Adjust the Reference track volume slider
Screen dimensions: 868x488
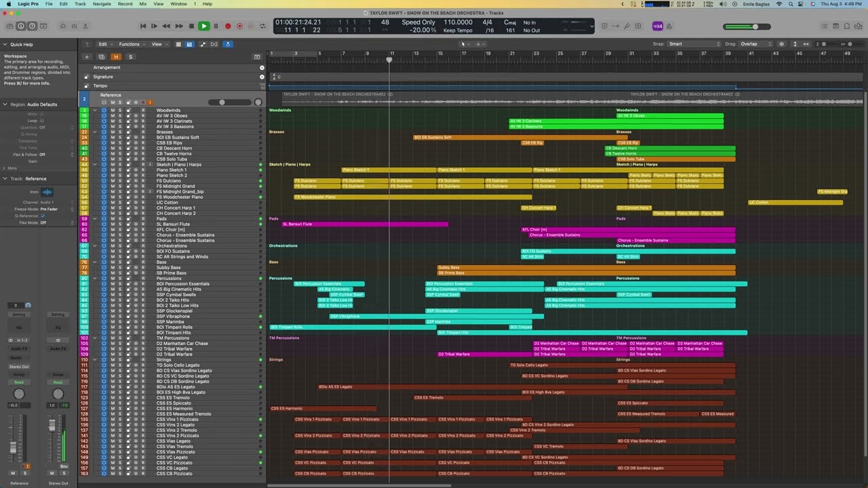tap(221, 102)
